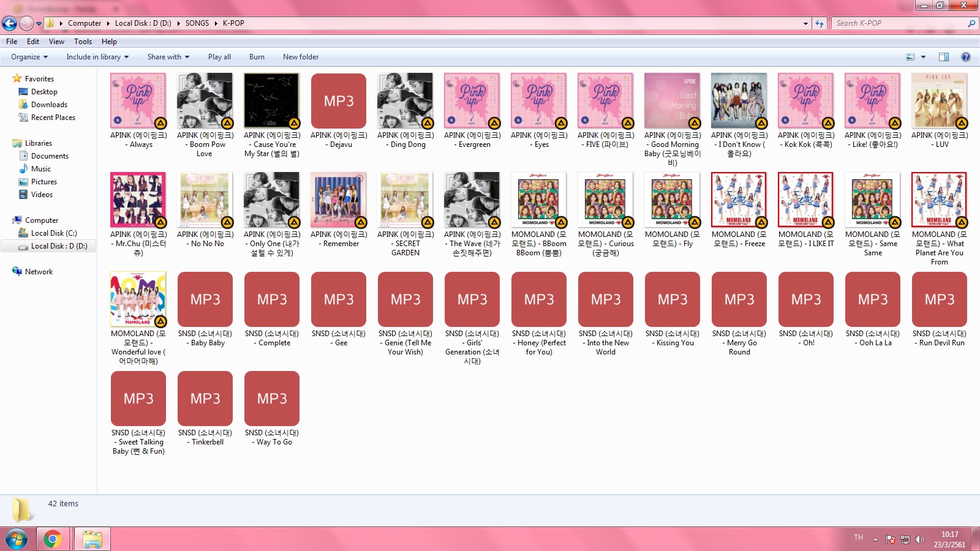Open Explorer help via the question mark

966,57
